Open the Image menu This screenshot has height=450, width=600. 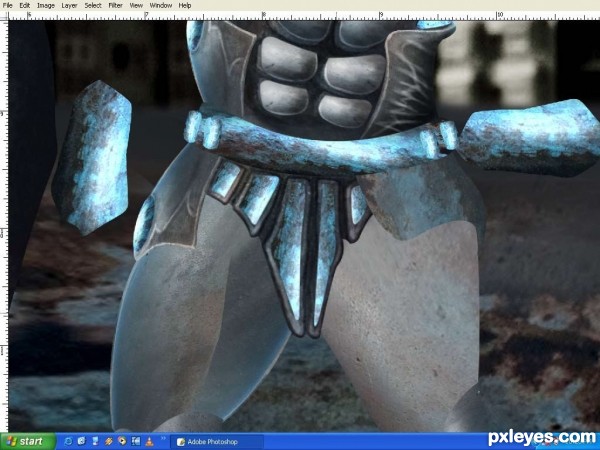click(46, 5)
